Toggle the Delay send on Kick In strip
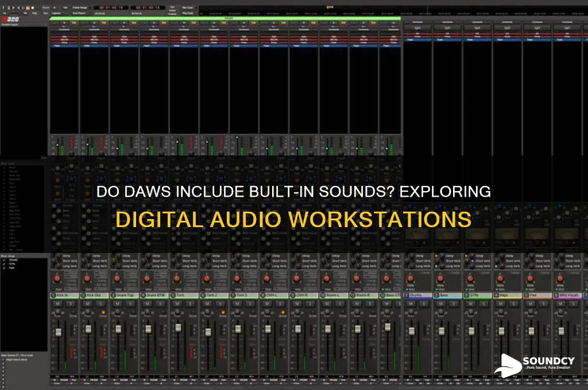 pos(67,256)
